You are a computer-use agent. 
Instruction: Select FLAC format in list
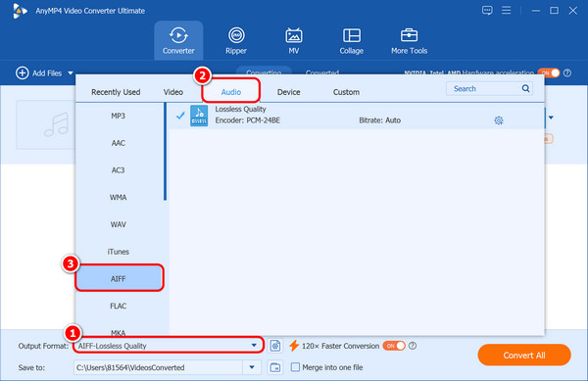pos(119,307)
